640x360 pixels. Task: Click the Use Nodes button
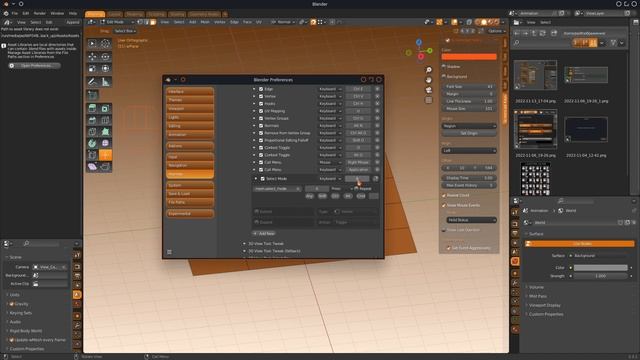[x=580, y=244]
